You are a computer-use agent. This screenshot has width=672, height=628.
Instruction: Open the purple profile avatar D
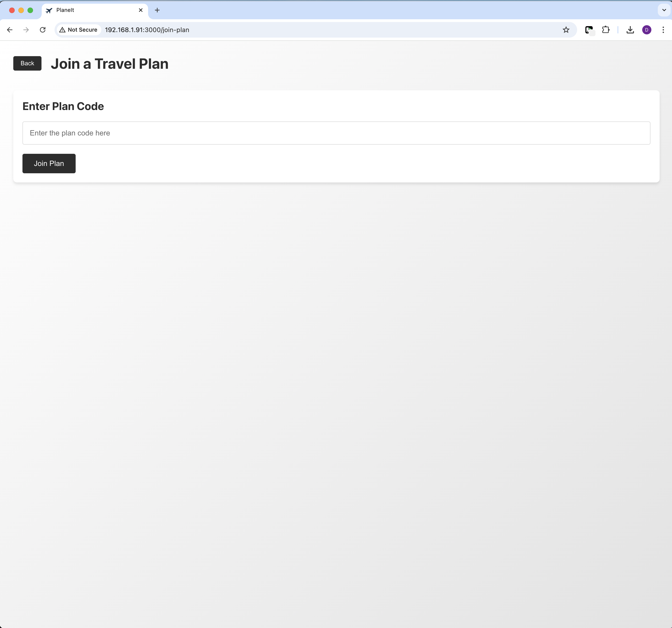pyautogui.click(x=646, y=30)
